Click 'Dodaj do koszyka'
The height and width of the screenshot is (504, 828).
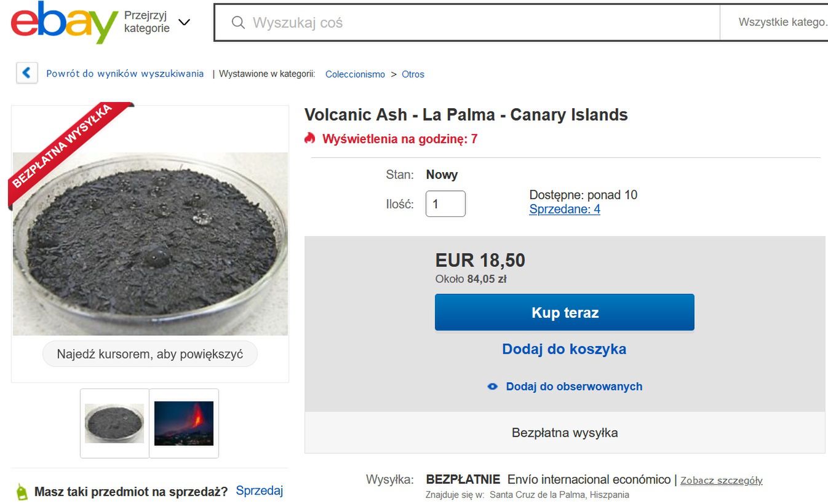[563, 348]
